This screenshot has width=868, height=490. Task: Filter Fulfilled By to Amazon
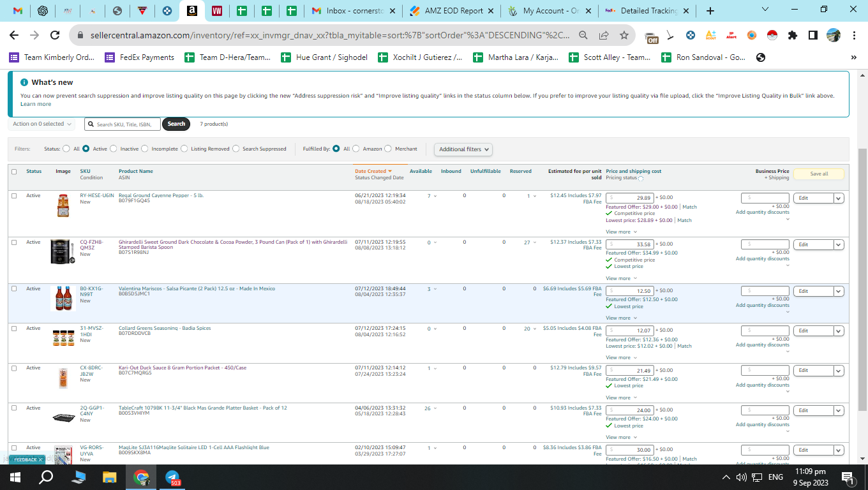click(x=356, y=149)
